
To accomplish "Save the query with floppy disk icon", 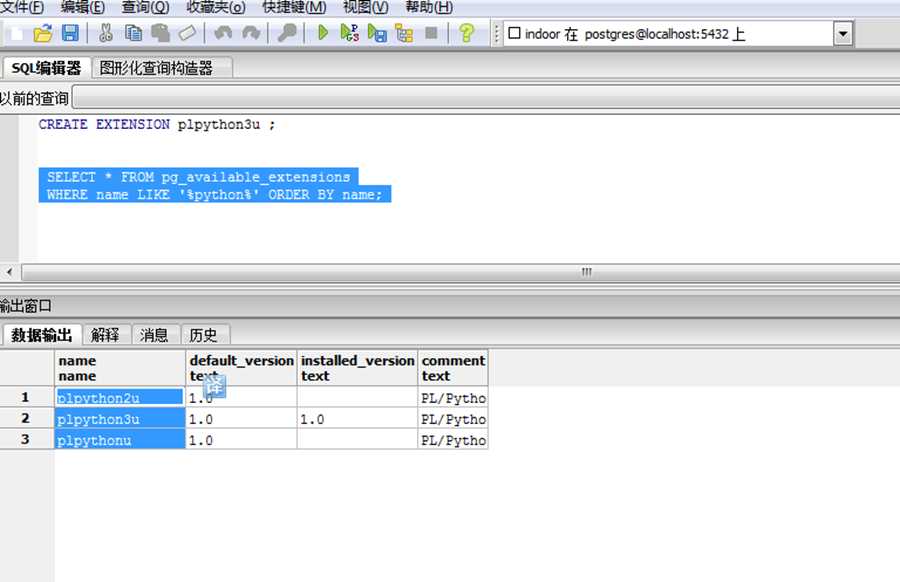I will tap(70, 33).
